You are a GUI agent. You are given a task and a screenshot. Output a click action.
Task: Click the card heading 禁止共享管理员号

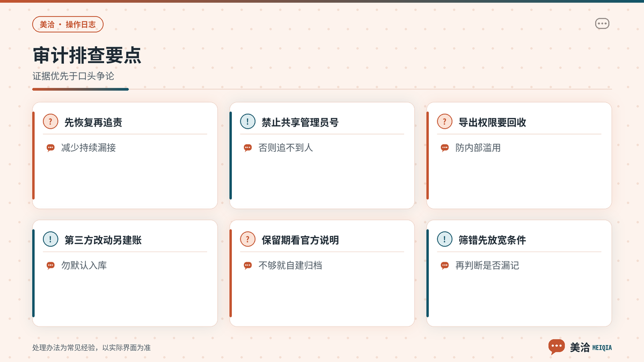click(300, 122)
